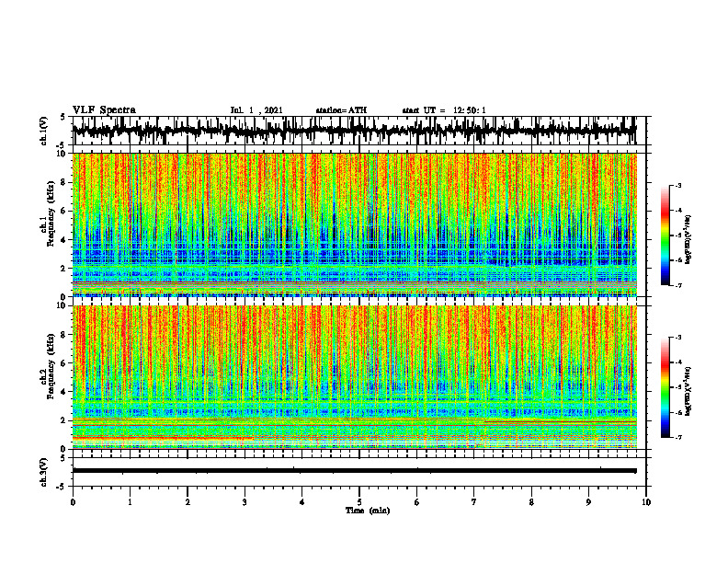Click the ch.3(V) axis label
Viewport: 728px width, 563px height.
coord(43,472)
